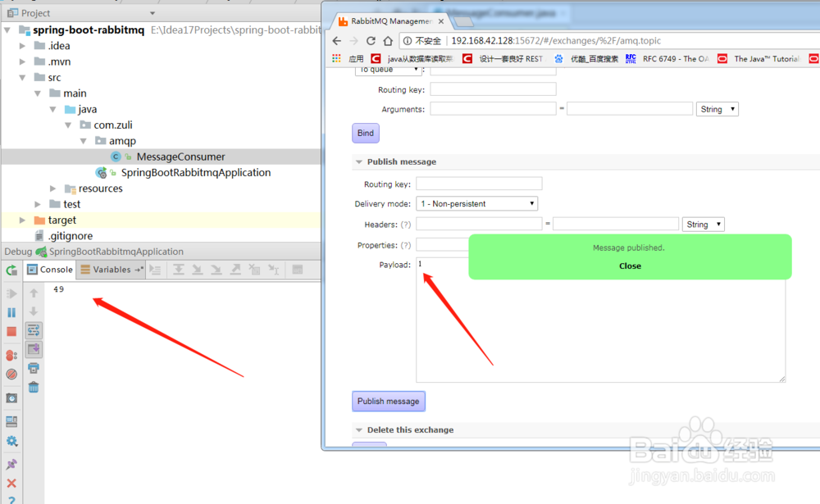This screenshot has width=820, height=504.
Task: Toggle soft-wrap in console
Action: tap(34, 330)
